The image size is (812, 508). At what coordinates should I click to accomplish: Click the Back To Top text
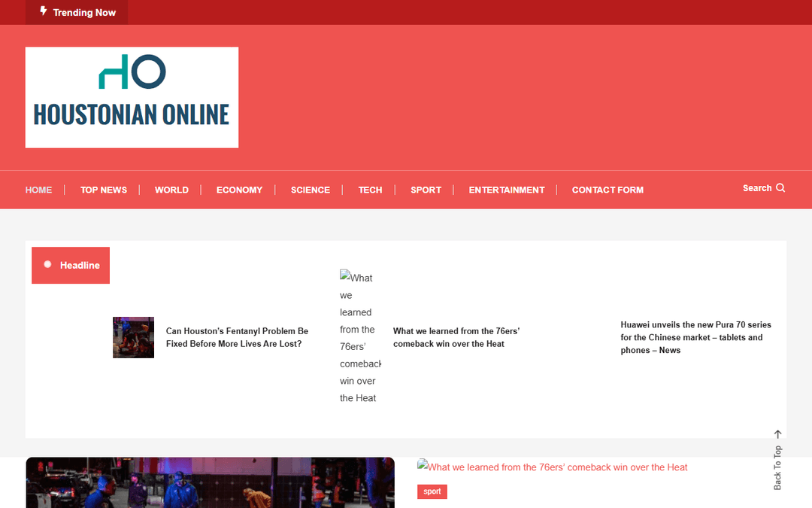point(777,467)
